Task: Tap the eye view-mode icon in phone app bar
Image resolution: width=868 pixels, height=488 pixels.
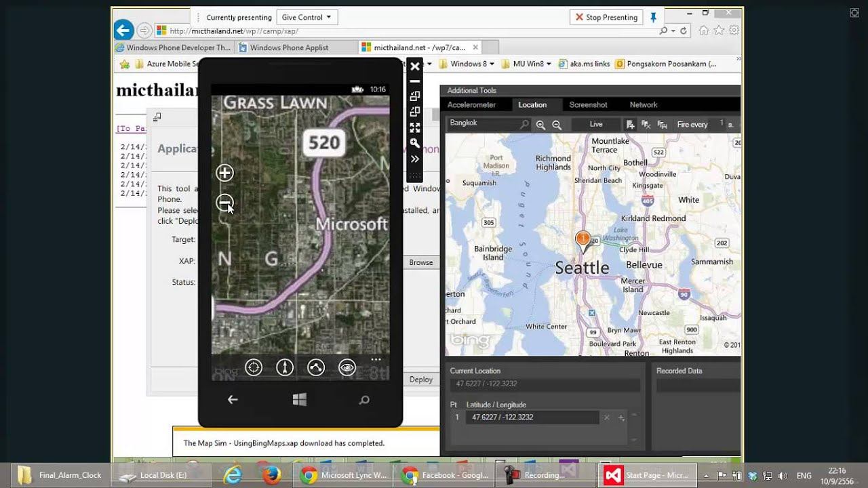Action: pos(347,367)
